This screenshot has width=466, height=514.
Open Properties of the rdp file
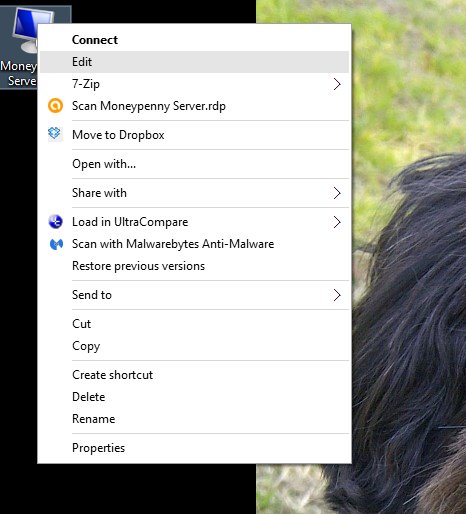(x=194, y=448)
